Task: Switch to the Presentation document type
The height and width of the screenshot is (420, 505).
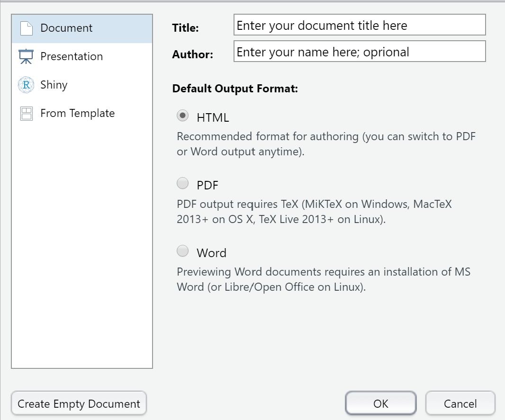Action: pyautogui.click(x=72, y=56)
